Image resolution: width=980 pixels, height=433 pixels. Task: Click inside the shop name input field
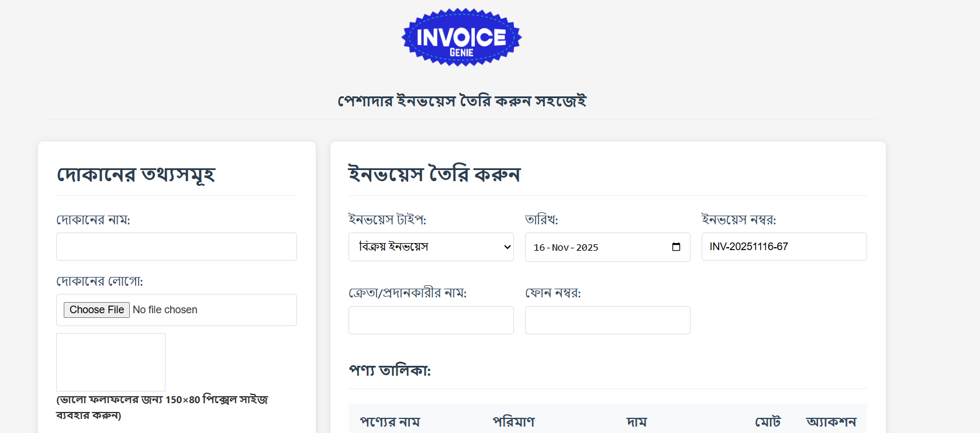(176, 247)
